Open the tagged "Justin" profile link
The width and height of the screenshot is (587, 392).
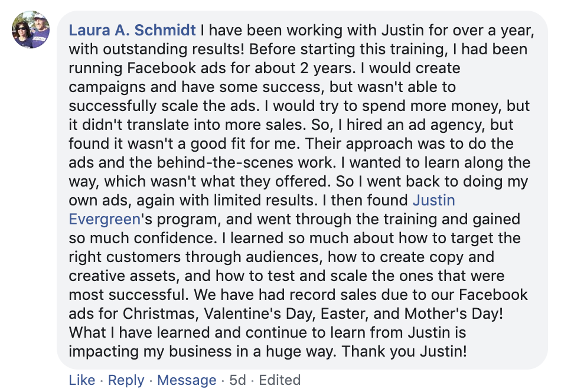(434, 200)
